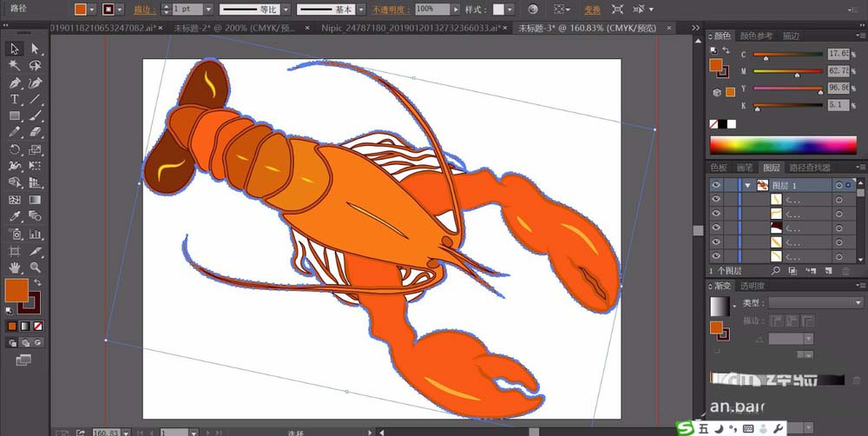Image resolution: width=868 pixels, height=436 pixels.
Task: Toggle visibility eye of 图层 1
Action: 716,185
